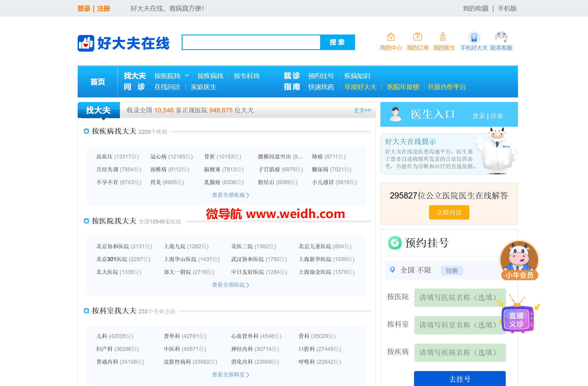Click the 请填写医院名称 input field

[x=460, y=297]
